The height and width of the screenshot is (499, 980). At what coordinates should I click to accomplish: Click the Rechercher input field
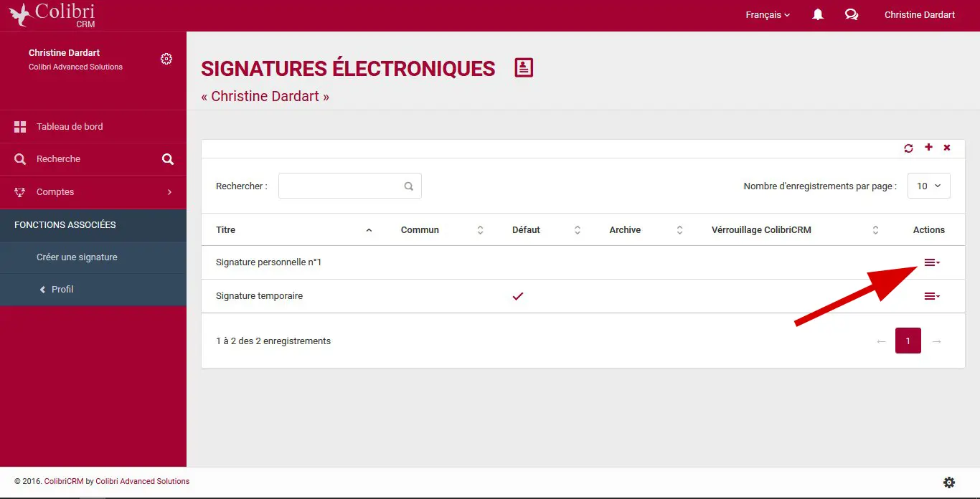tap(350, 186)
